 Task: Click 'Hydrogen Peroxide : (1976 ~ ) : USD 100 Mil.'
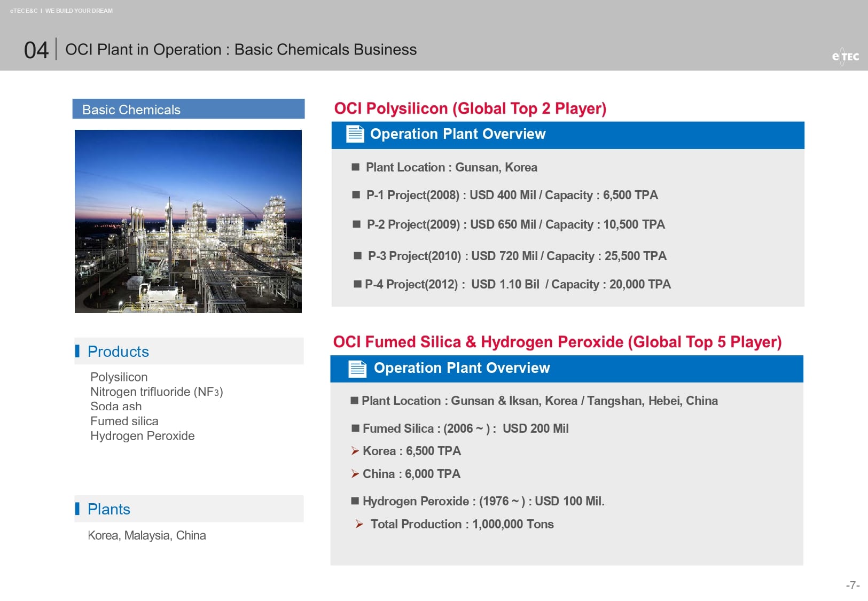click(483, 501)
